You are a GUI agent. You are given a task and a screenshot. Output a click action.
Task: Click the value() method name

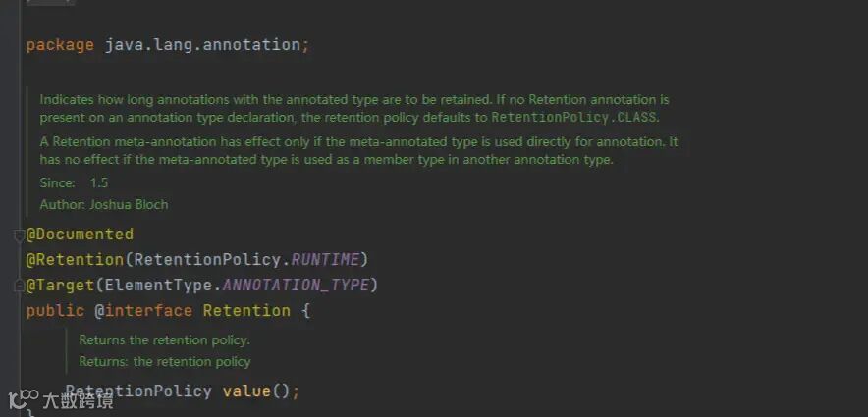(x=245, y=391)
